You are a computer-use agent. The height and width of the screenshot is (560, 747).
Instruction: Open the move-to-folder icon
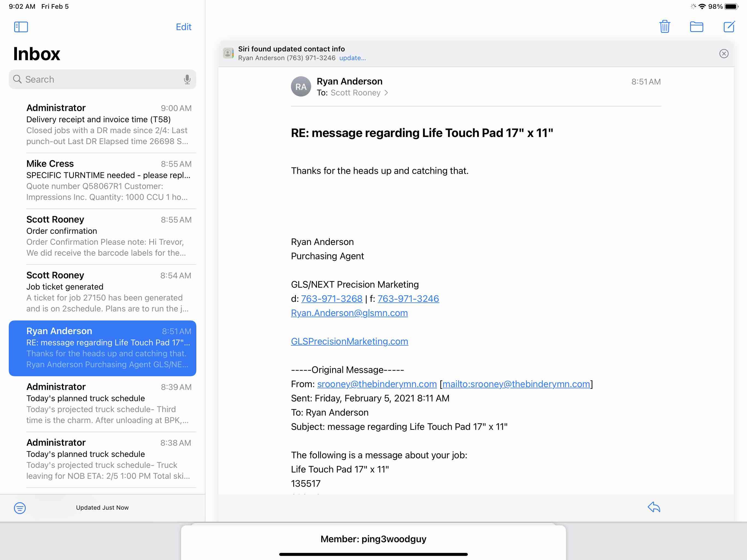(x=696, y=26)
